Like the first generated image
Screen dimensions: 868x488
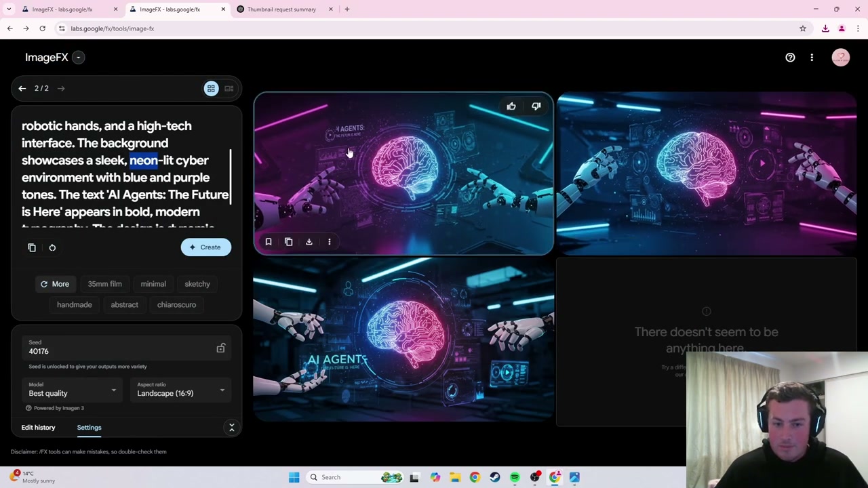coord(511,106)
